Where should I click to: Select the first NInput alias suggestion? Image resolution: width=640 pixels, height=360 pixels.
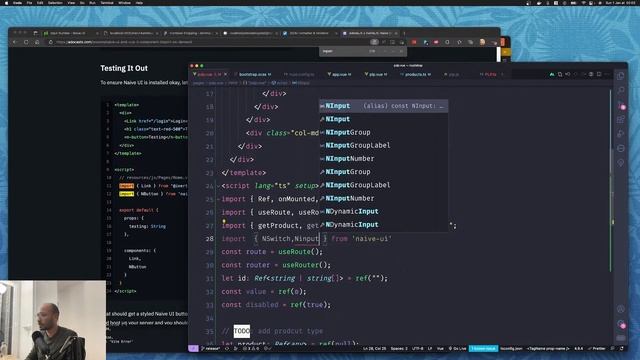pos(383,106)
